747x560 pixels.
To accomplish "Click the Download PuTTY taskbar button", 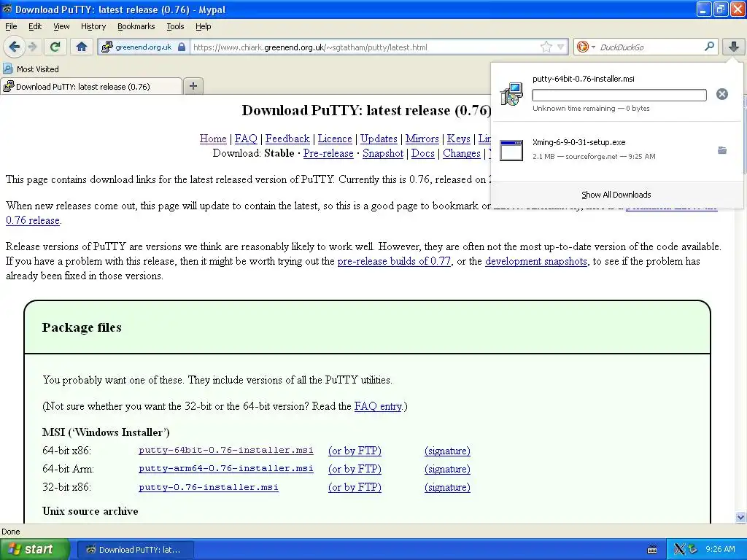I will click(135, 550).
